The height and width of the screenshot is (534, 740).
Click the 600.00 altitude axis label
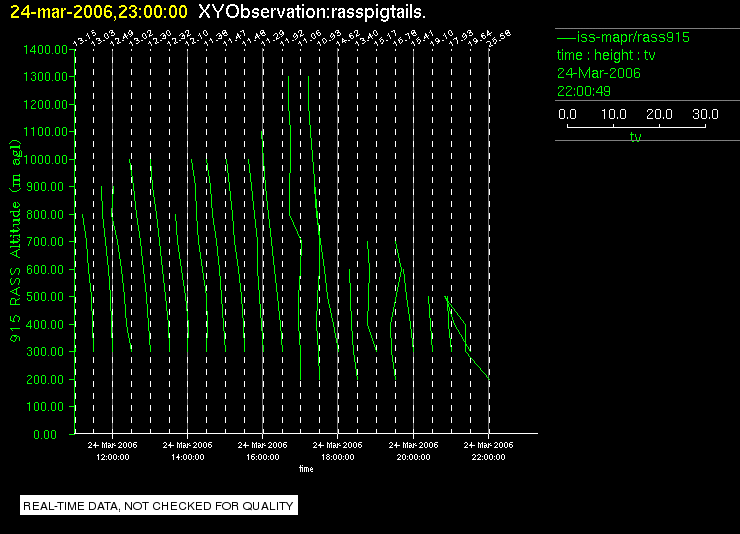(45, 269)
